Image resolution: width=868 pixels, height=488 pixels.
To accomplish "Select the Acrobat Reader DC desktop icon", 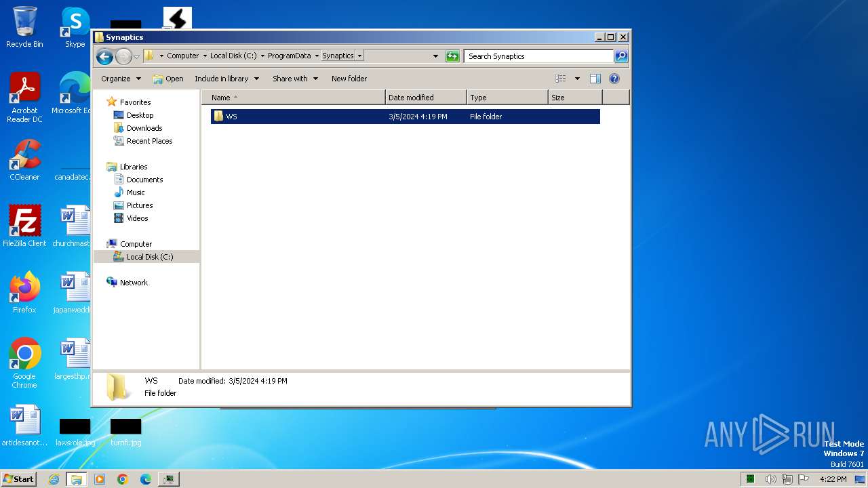I will pos(24,98).
